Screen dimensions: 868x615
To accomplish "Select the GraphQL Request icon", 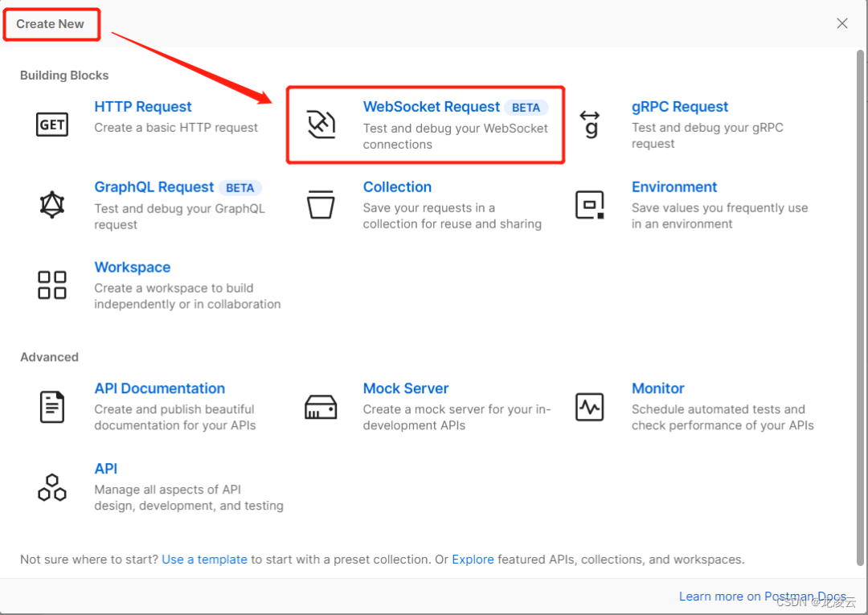I will [51, 204].
